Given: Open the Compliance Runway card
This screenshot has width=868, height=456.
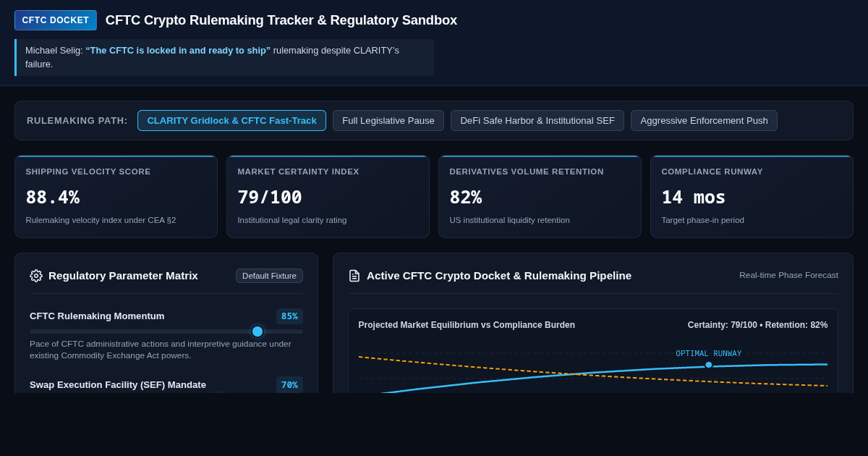Looking at the screenshot, I should point(752,197).
